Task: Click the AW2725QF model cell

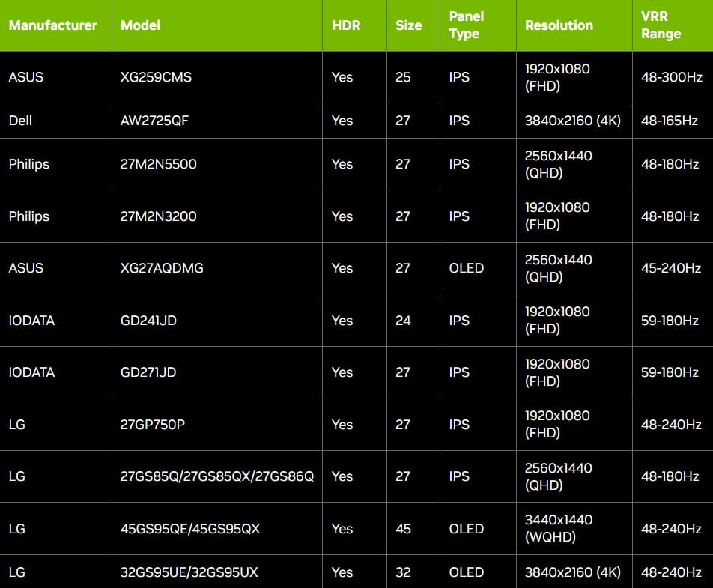Action: coord(154,121)
